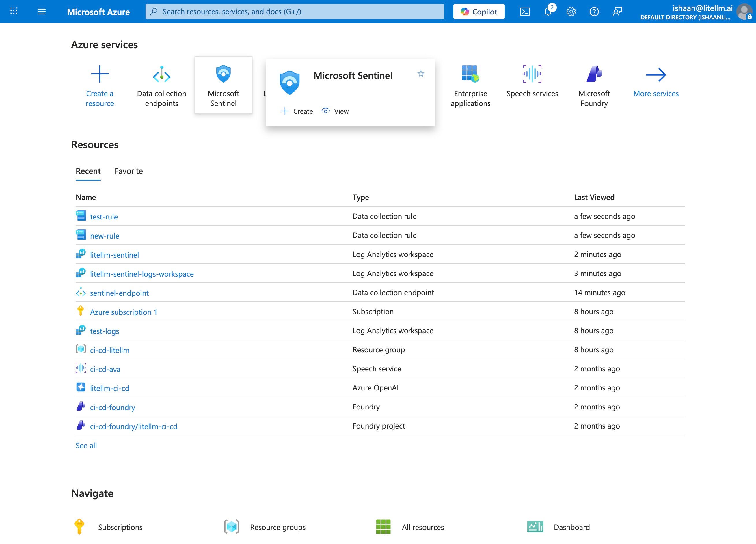Open the Data collection endpoints service

click(162, 86)
